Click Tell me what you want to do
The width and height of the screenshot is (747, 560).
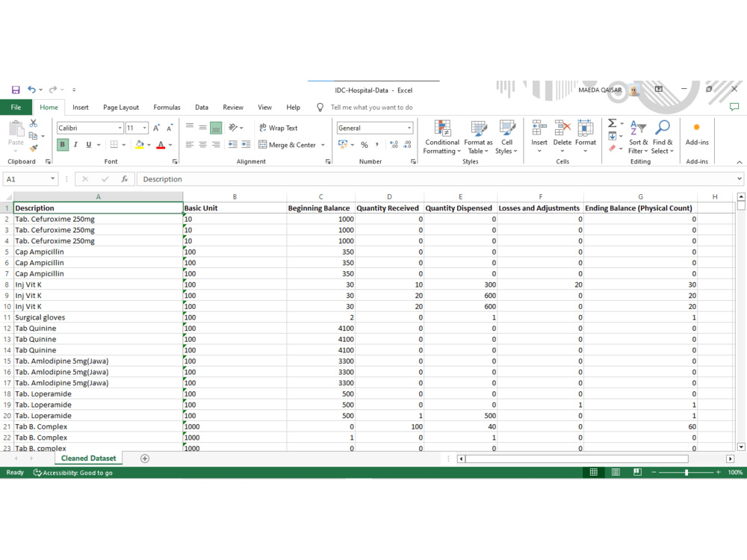371,107
